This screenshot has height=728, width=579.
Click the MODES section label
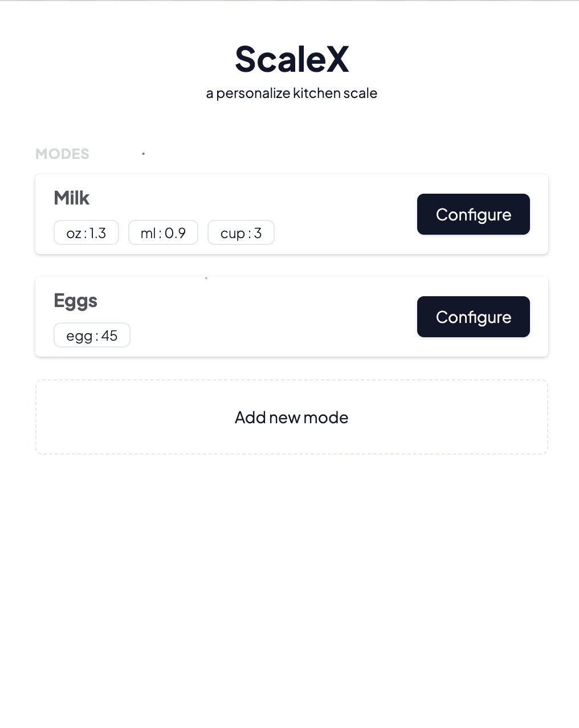pyautogui.click(x=62, y=154)
